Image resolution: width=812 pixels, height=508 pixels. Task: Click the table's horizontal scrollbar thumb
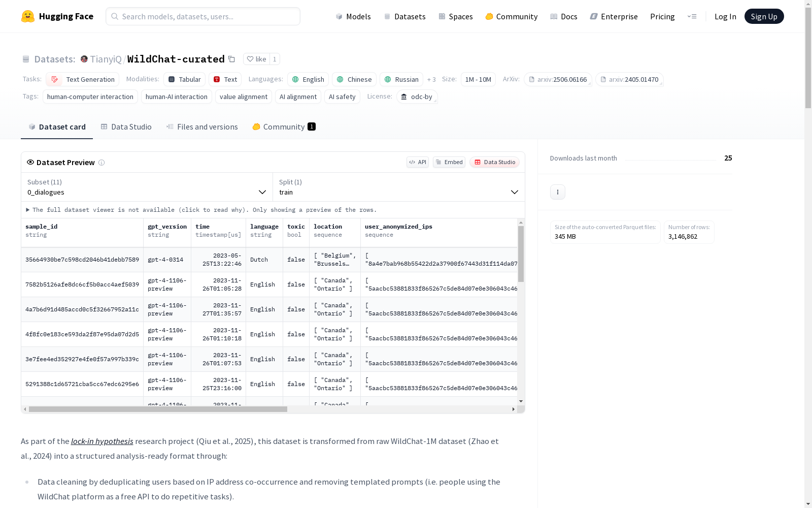[158, 409]
